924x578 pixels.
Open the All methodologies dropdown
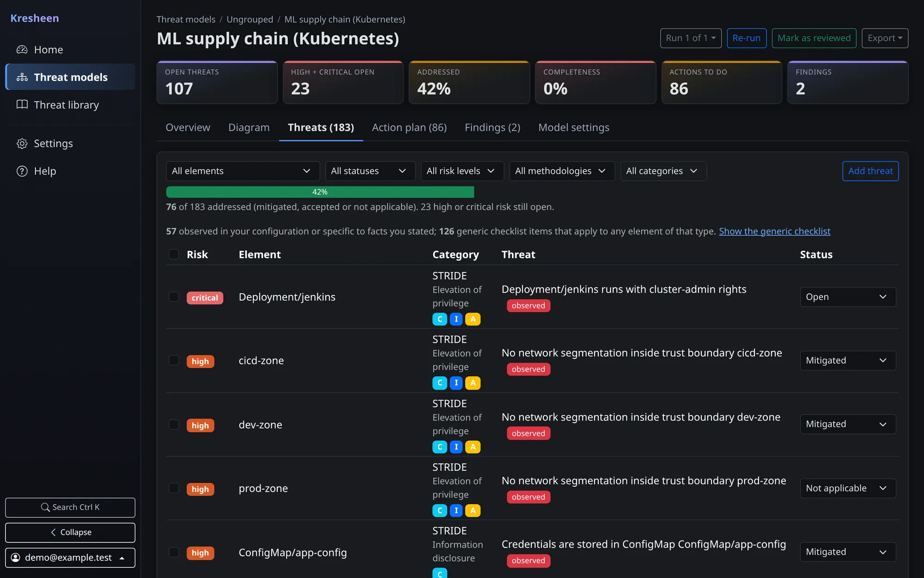(562, 171)
